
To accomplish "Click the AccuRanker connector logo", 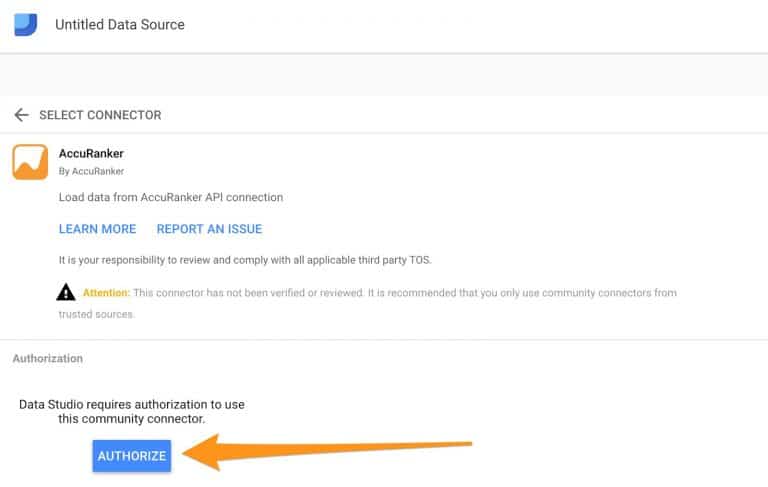I will tap(30, 162).
